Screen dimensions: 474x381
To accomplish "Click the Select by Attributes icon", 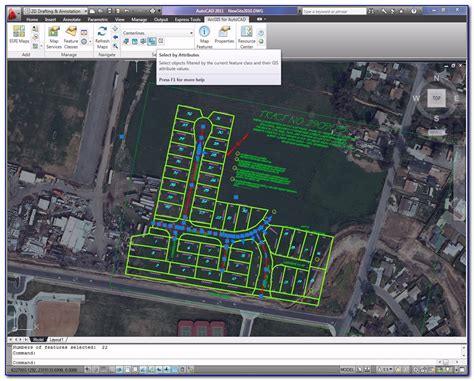I will point(152,41).
